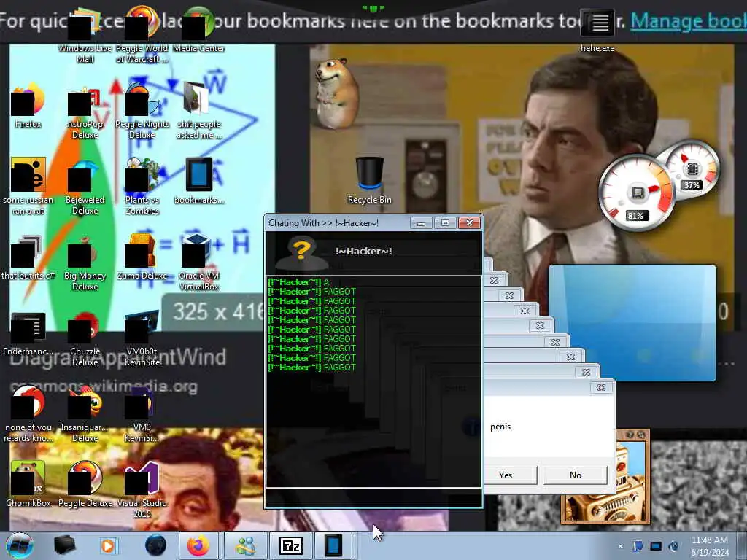This screenshot has height=560, width=747.
Task: Click the chat message input field
Action: (373, 497)
